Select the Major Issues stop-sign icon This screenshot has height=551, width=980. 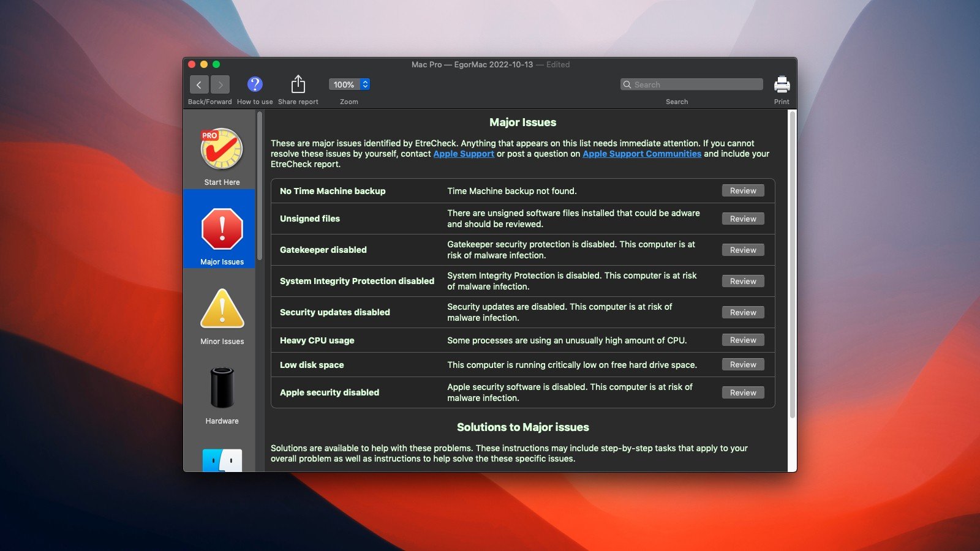[x=222, y=229]
